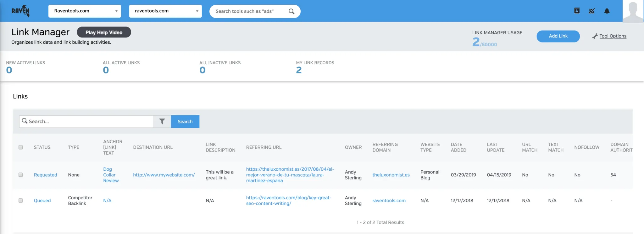Open theluxonomist.es referring URL link
The height and width of the screenshot is (234, 644).
(x=290, y=175)
